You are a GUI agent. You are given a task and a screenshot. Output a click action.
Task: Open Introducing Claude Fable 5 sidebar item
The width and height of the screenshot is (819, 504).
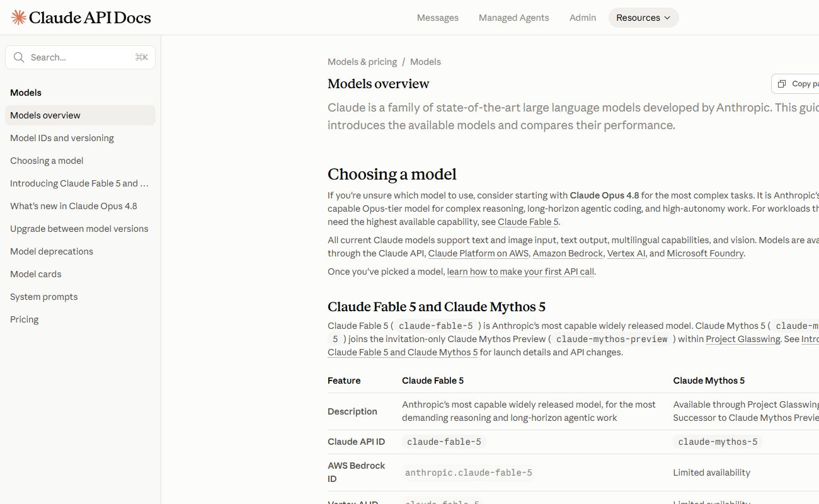(79, 183)
